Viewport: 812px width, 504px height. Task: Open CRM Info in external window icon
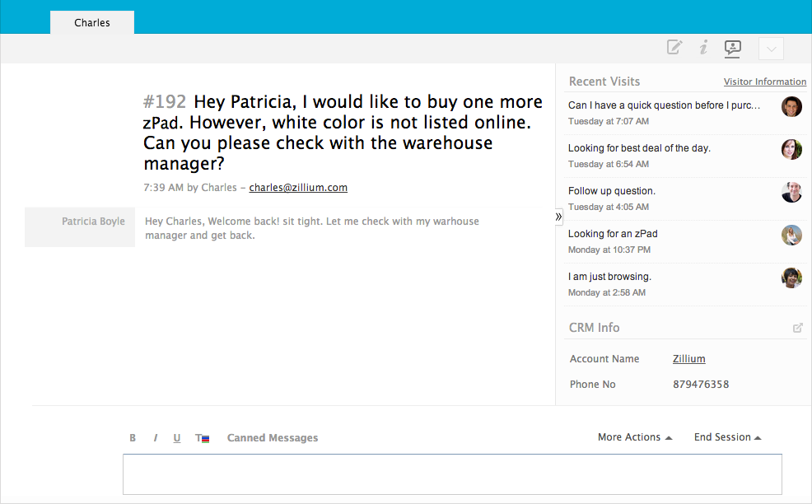(x=797, y=328)
